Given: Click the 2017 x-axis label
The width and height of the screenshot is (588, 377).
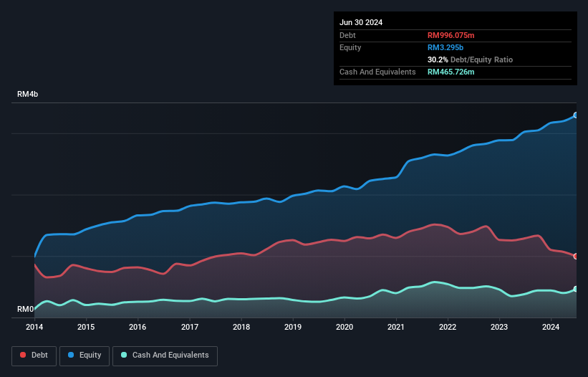Looking at the screenshot, I should pyautogui.click(x=190, y=327).
